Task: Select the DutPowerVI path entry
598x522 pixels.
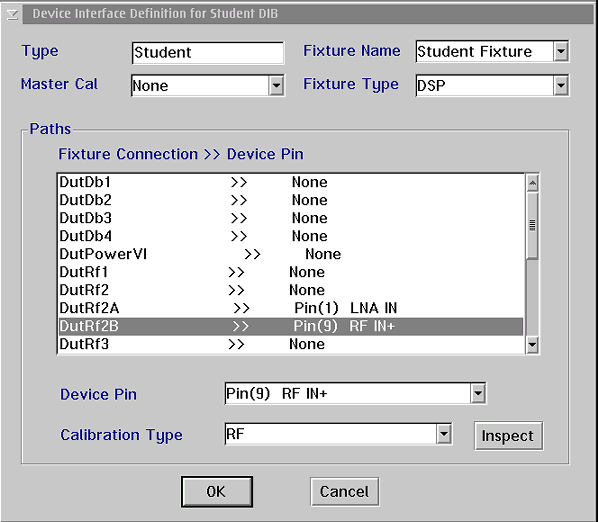Action: click(291, 254)
